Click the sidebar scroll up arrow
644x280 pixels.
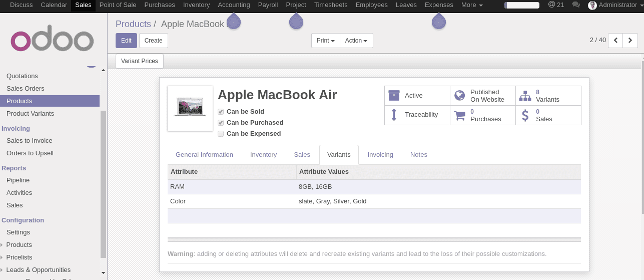click(103, 70)
